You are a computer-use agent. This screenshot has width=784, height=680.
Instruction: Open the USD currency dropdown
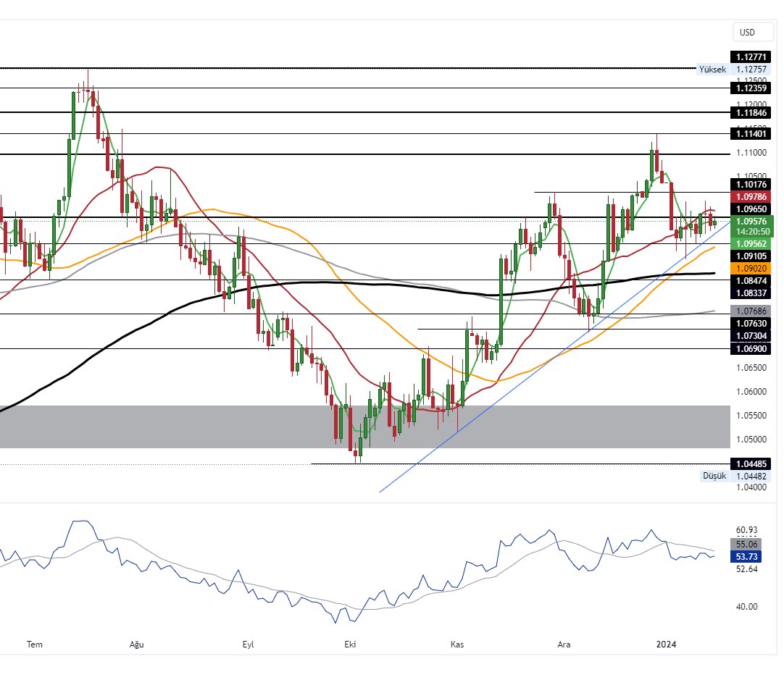pos(747,33)
